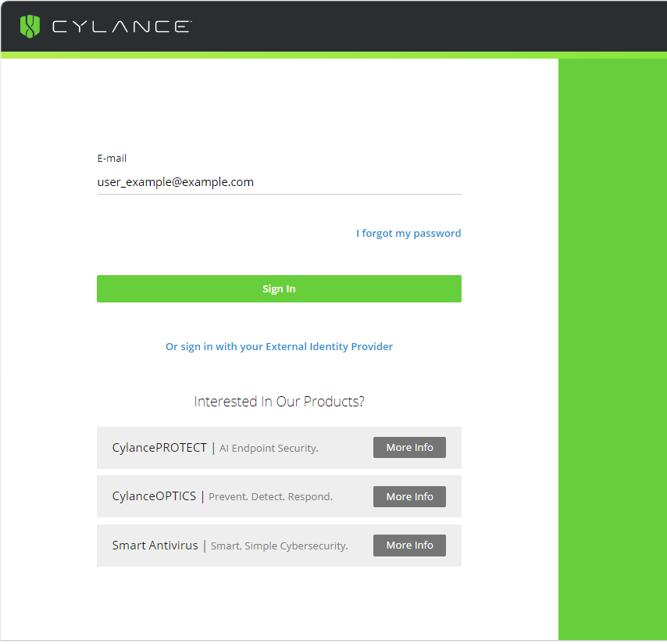Open the 'I forgot my password' link
Viewport: 667px width, 644px height.
[408, 233]
